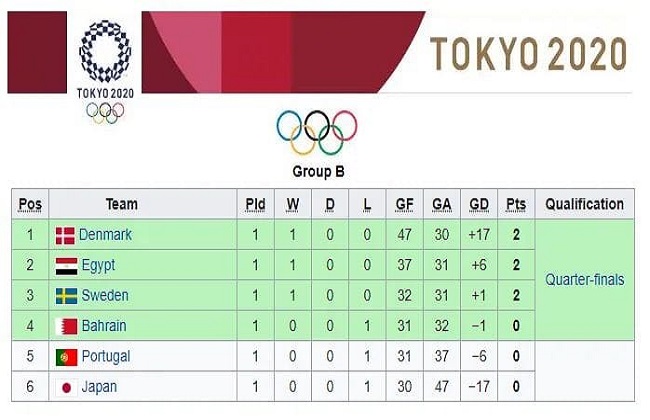The image size is (650, 420).
Task: Open the Egypt team link
Action: click(98, 266)
